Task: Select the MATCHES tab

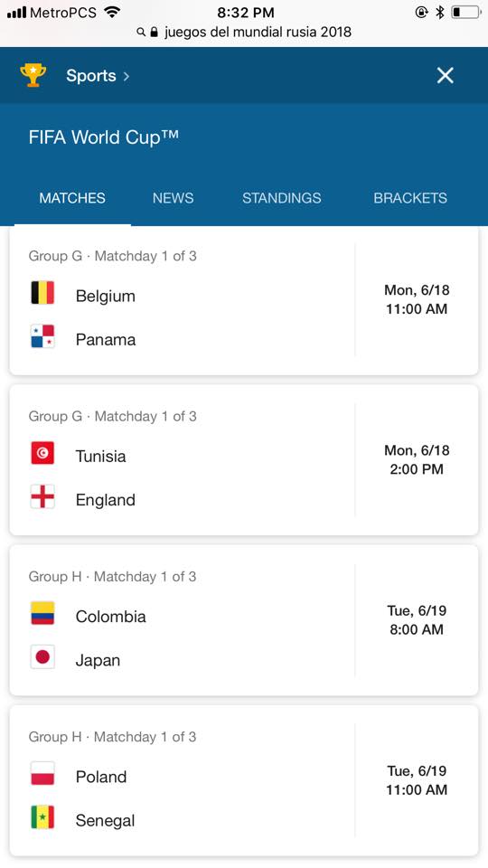Action: pos(72,198)
